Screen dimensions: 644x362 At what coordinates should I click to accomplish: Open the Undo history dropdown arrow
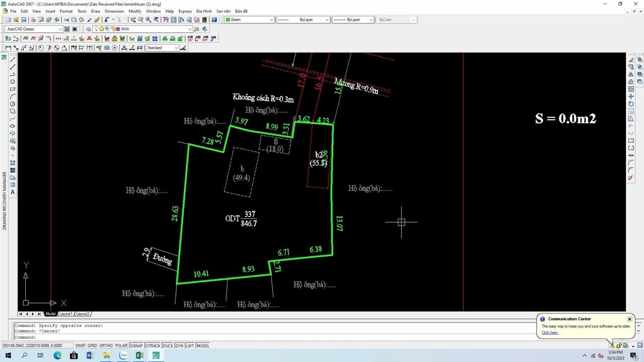tap(113, 20)
